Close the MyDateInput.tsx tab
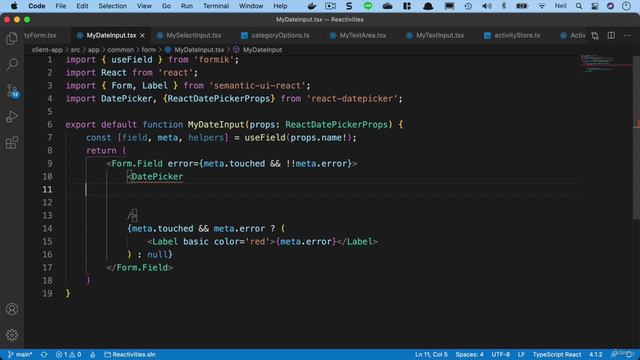Screen dimensions: 640x360 point(142,36)
